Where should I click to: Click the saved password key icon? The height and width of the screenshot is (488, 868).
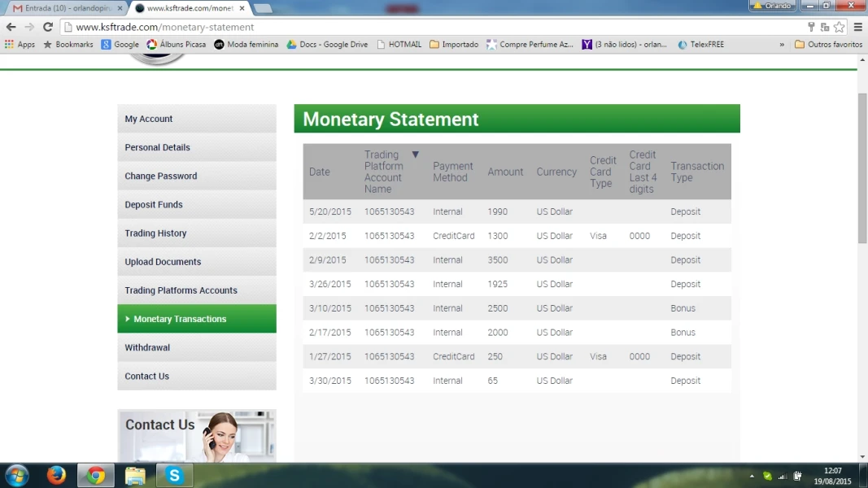[x=810, y=27]
